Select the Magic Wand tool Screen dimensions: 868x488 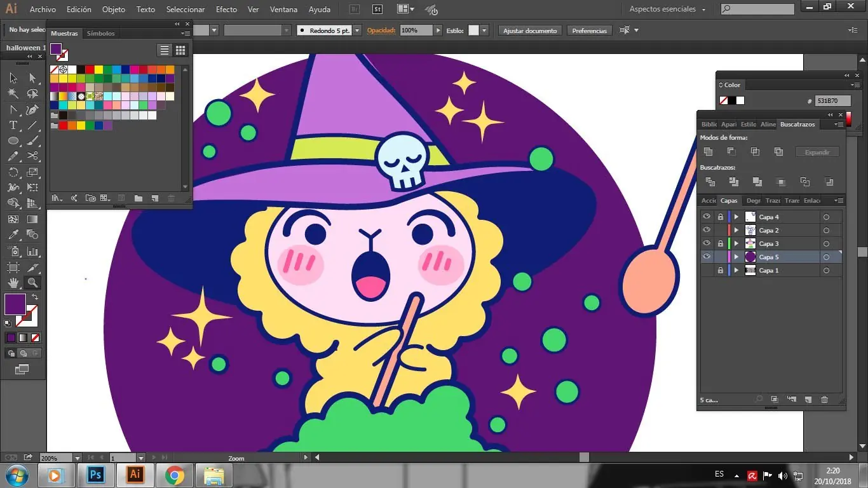[13, 93]
